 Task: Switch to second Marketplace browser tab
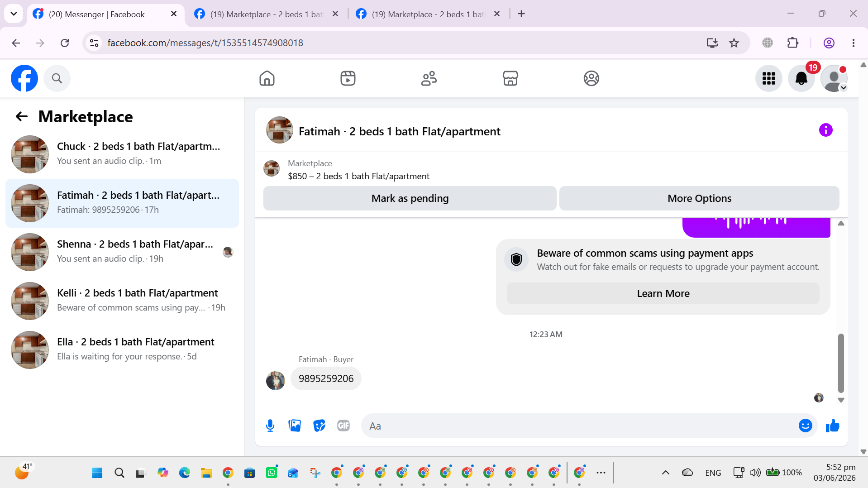pyautogui.click(x=267, y=14)
